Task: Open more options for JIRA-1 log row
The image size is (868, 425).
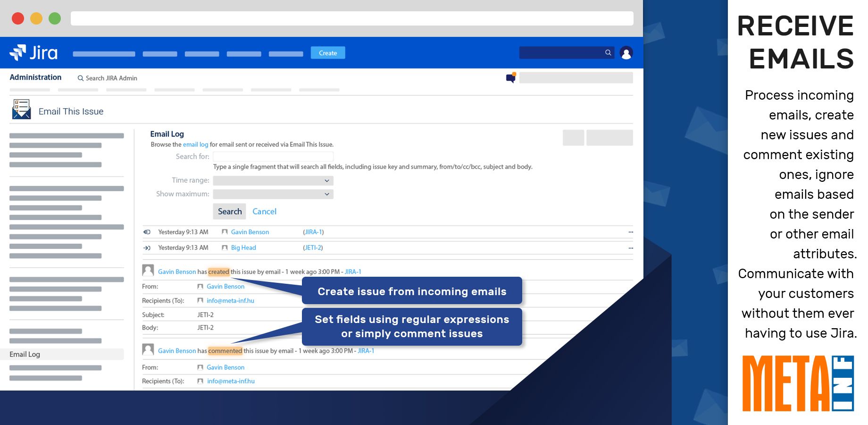Action: click(631, 232)
